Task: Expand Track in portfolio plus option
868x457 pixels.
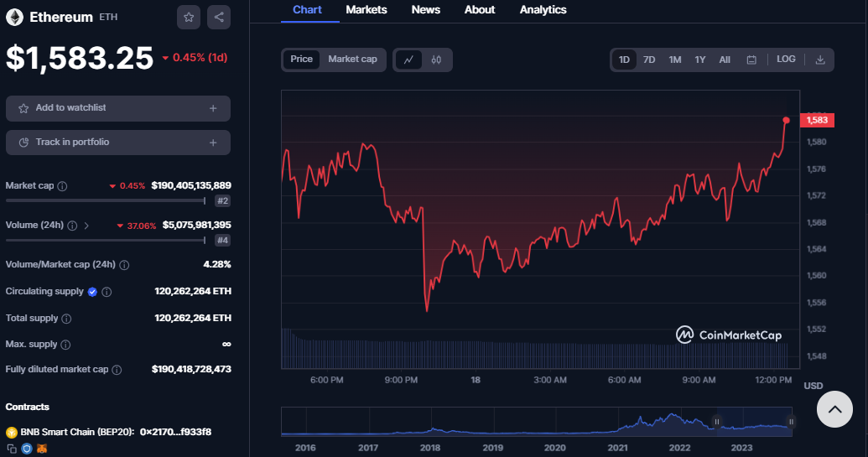Action: tap(213, 143)
